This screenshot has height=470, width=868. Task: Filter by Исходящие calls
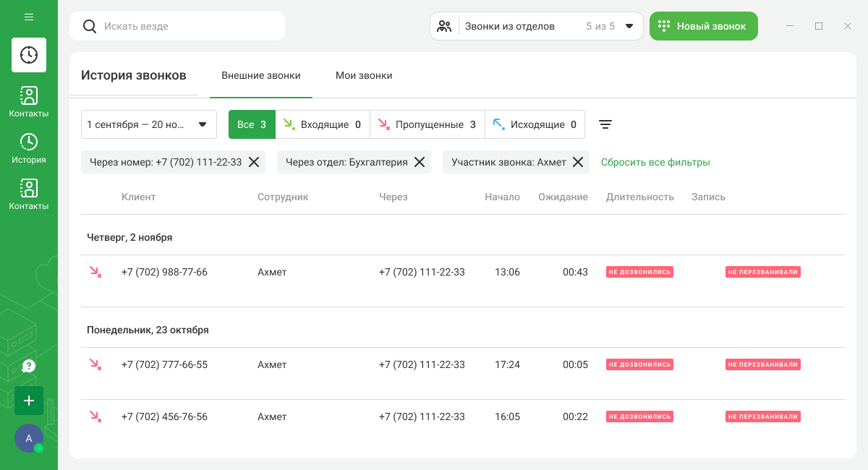[535, 124]
